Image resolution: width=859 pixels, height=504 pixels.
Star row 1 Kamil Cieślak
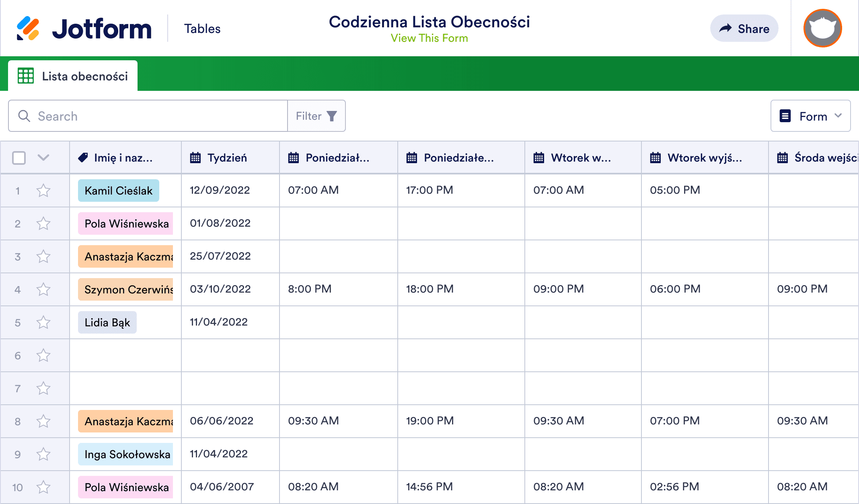point(43,191)
